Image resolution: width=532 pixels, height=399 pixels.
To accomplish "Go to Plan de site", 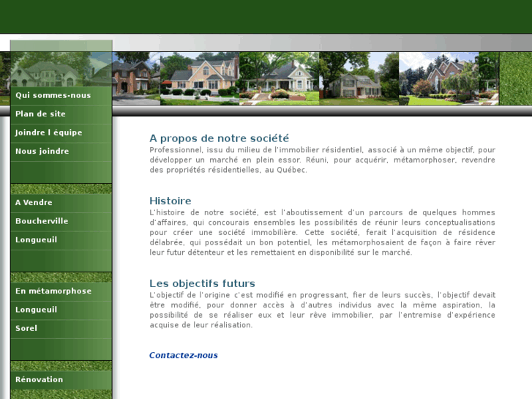I will [61, 114].
